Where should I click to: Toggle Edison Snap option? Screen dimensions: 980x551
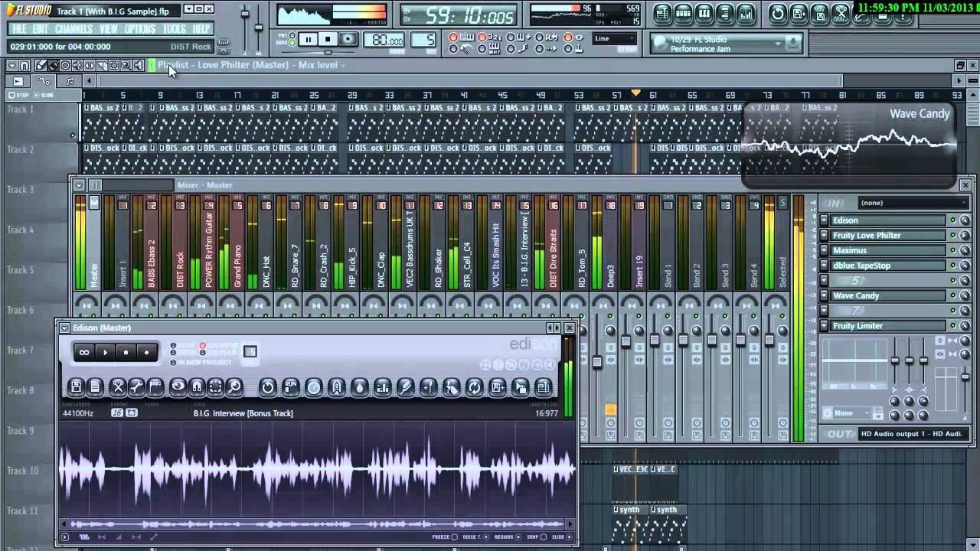544,536
